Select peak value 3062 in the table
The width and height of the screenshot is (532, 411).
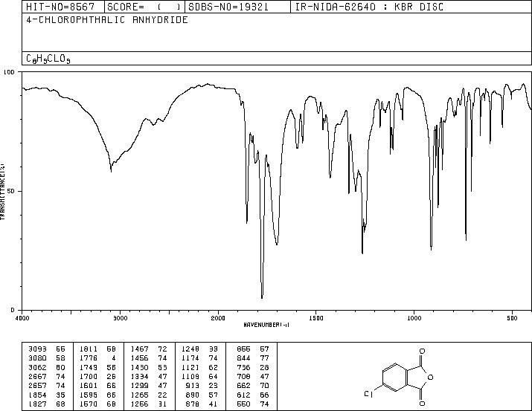coord(37,367)
